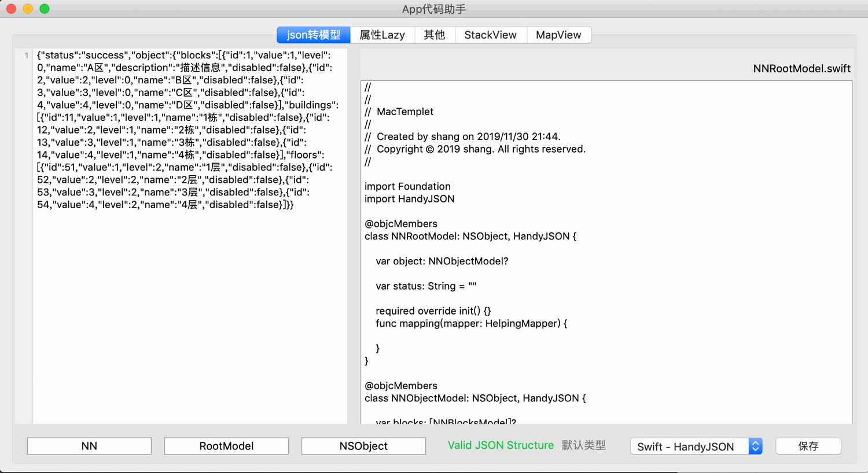
Task: Click the class NNObjectModel declaration line
Action: [x=475, y=398]
